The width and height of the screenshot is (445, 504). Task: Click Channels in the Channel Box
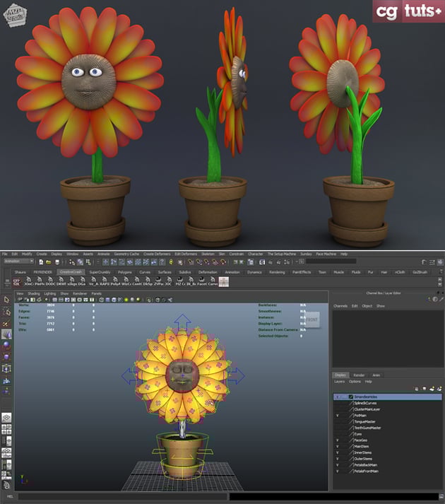click(340, 306)
